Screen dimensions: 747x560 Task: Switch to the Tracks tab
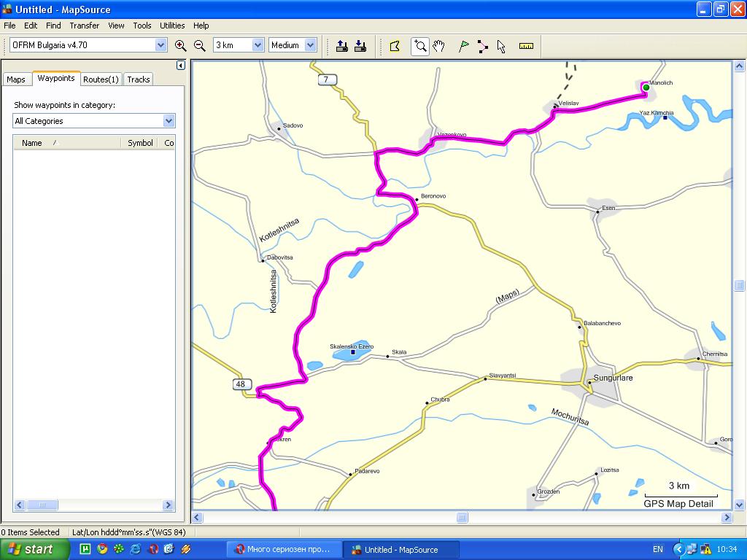pos(139,79)
